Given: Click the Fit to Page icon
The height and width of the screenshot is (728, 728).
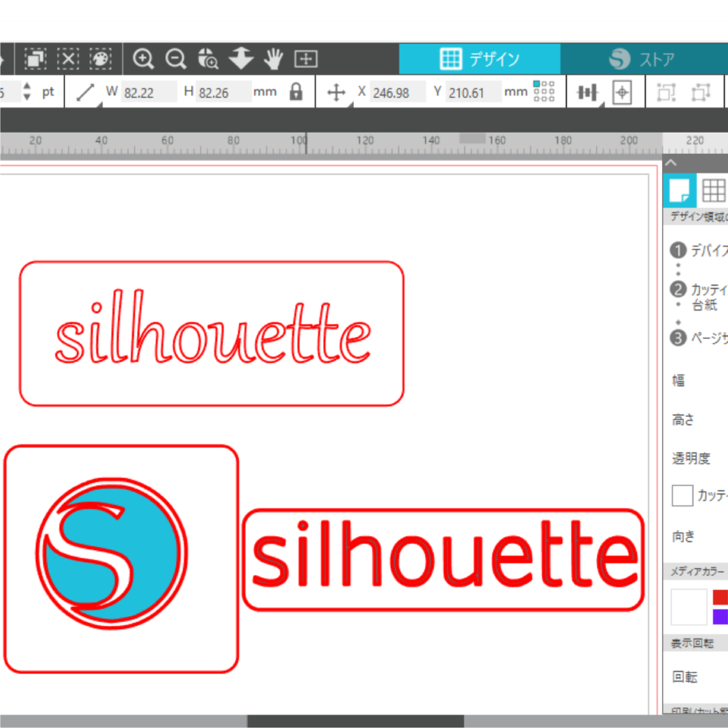Looking at the screenshot, I should [306, 59].
